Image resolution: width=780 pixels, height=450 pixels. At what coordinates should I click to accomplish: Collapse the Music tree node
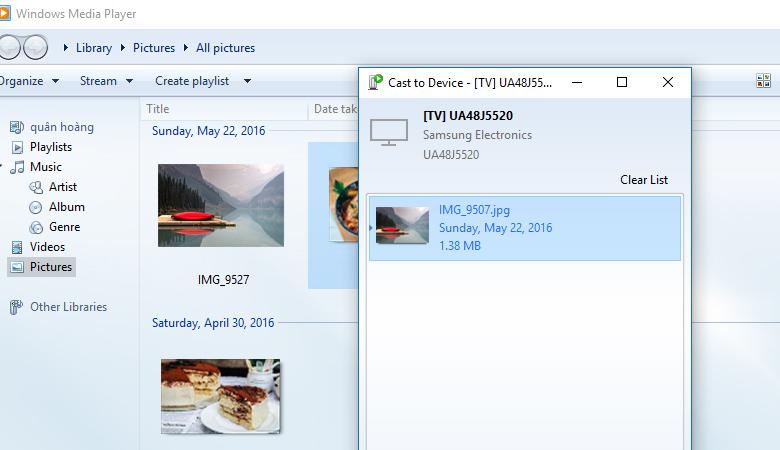tap(1, 166)
